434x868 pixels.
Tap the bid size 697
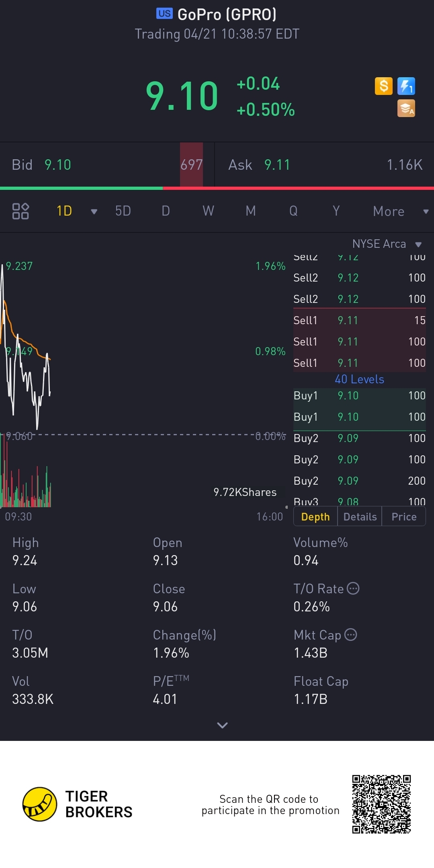click(191, 165)
